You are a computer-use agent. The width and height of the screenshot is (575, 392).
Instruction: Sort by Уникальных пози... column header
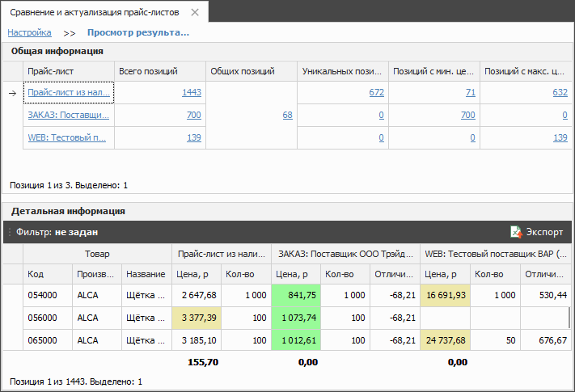343,71
